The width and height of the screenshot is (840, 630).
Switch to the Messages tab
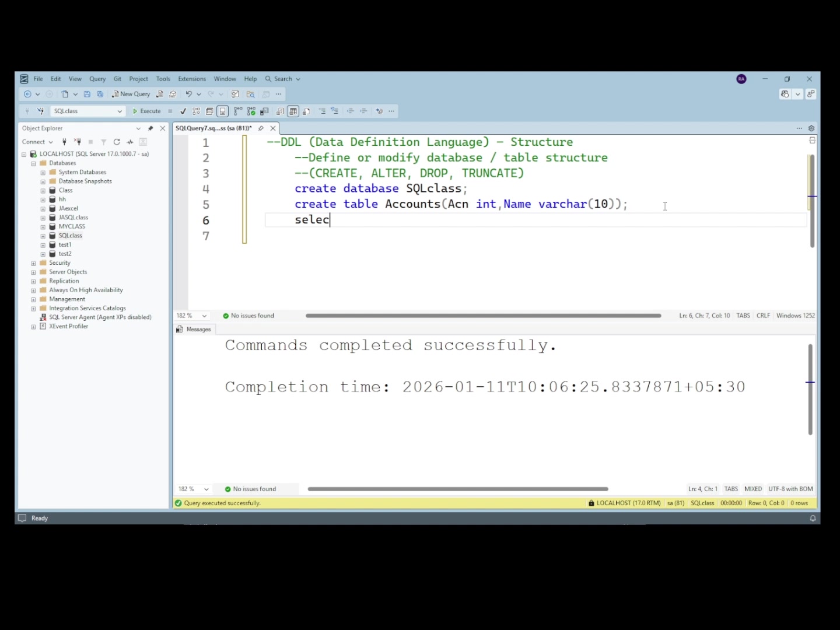[x=194, y=330]
